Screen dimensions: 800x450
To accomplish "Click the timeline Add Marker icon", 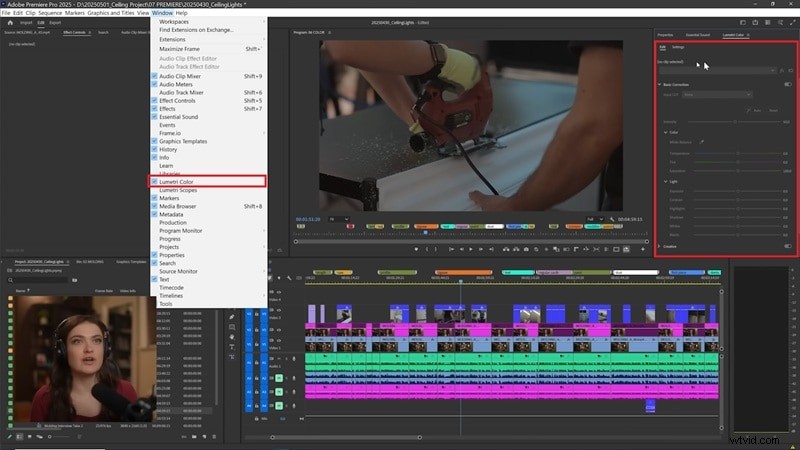I will 279,278.
